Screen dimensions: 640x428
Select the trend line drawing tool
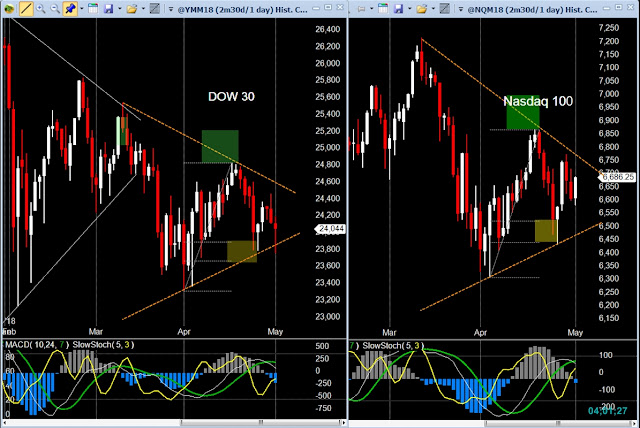pos(26,9)
